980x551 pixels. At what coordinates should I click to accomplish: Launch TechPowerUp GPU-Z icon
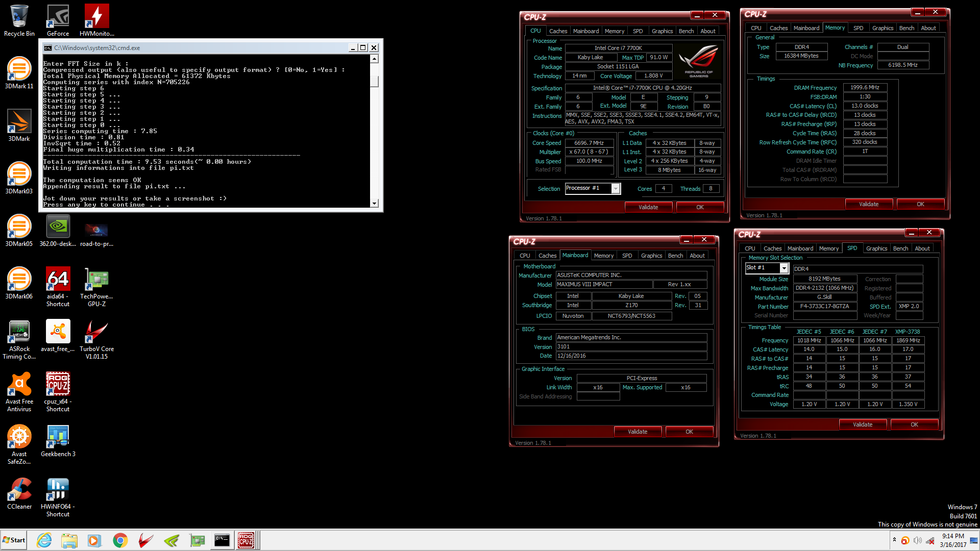(97, 287)
